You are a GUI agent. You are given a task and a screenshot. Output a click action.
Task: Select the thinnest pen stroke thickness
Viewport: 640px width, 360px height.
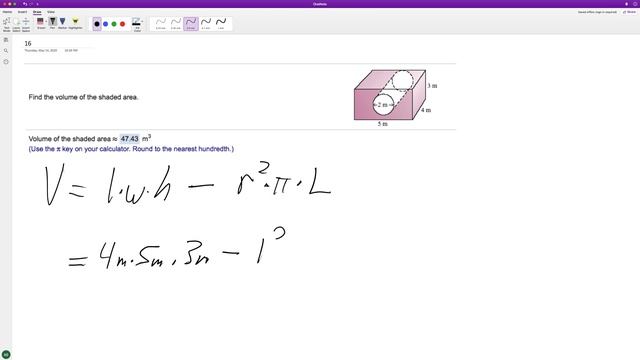(x=161, y=23)
